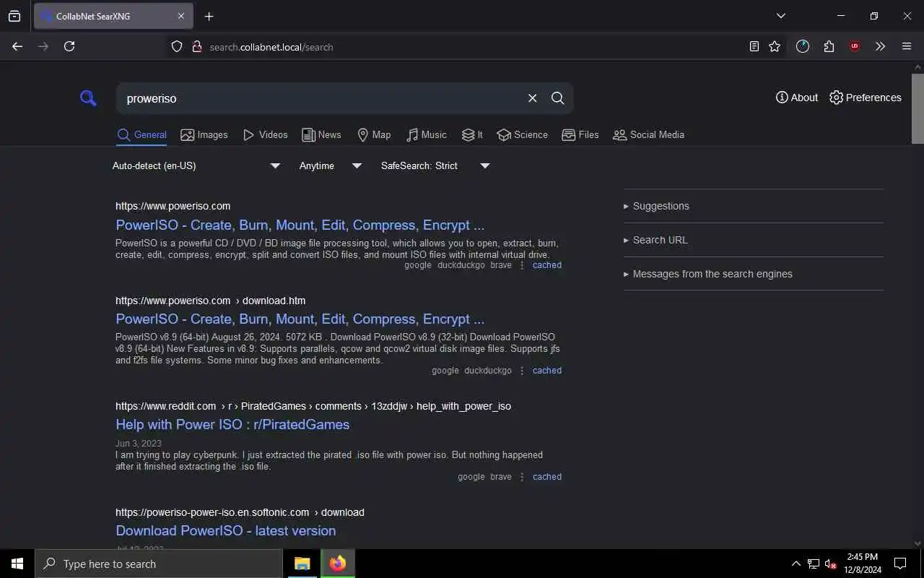Screen dimensions: 924x578
Task: Go back with browser back arrow
Action: pos(17,46)
